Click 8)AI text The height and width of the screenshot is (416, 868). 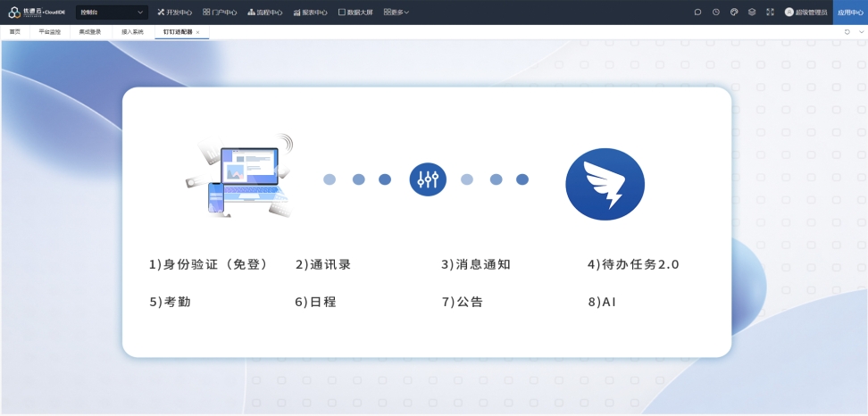[x=602, y=302]
